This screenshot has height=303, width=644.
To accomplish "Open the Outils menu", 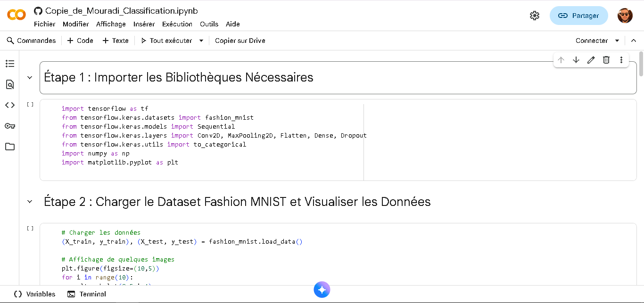I will (x=209, y=24).
